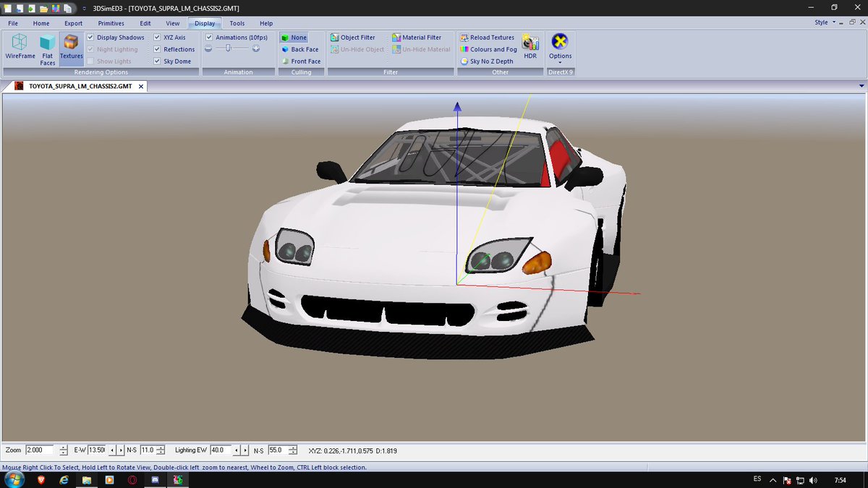The image size is (868, 488).
Task: Expand document tabs list arrow
Action: pos(862,86)
